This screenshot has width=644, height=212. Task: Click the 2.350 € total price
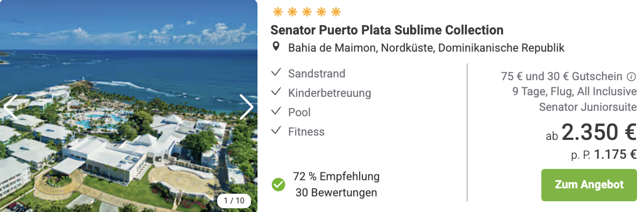pos(599,132)
